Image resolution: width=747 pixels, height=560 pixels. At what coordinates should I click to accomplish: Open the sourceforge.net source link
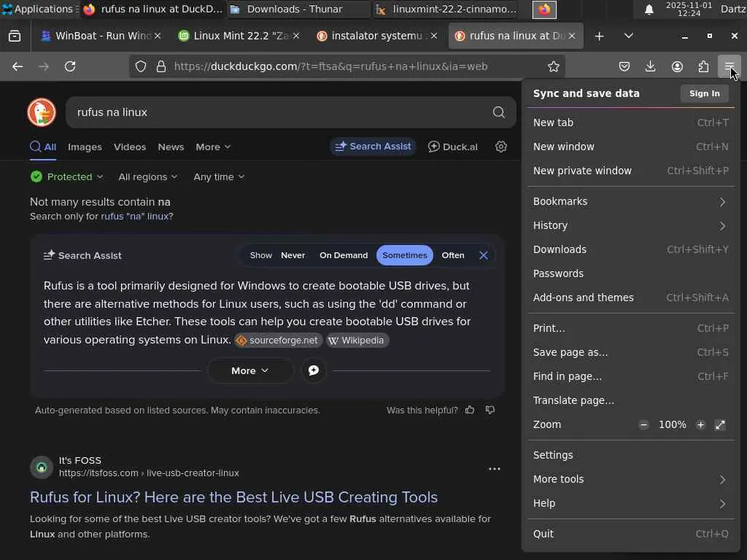coord(279,340)
